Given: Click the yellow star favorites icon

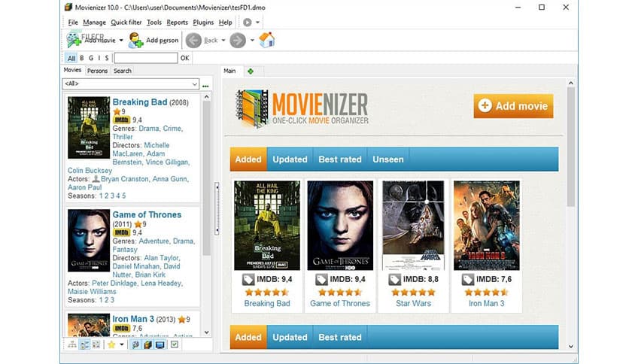Looking at the screenshot, I should [111, 344].
